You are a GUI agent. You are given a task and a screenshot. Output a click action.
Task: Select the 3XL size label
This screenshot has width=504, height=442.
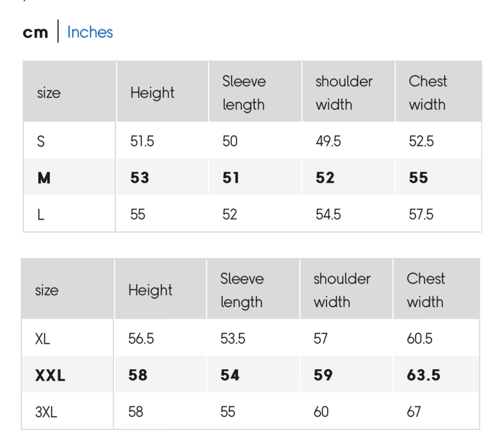click(x=46, y=412)
